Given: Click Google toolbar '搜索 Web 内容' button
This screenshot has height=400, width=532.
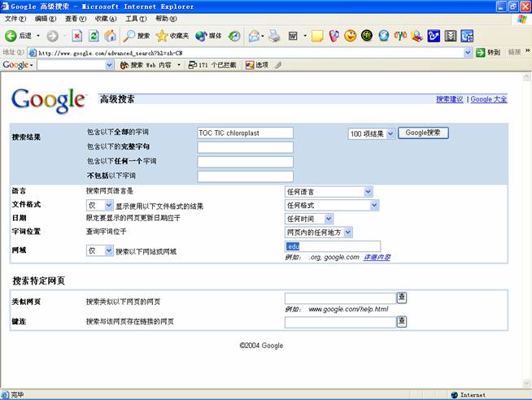Looking at the screenshot, I should tap(146, 65).
